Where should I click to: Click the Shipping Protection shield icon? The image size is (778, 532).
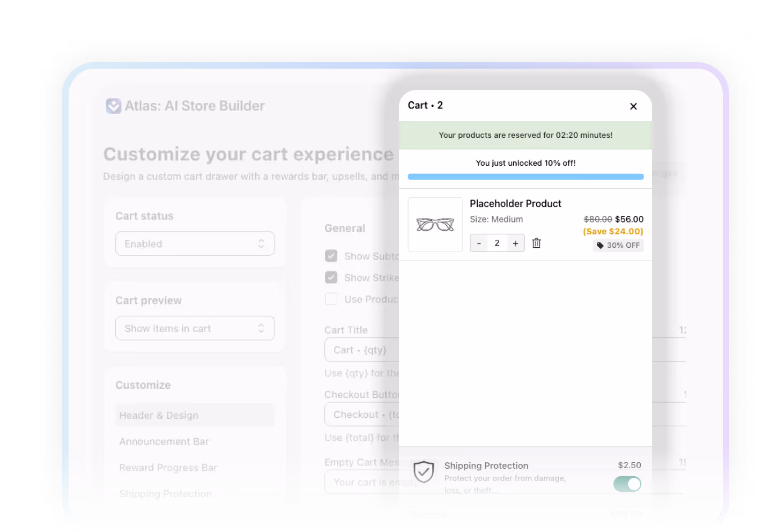424,472
